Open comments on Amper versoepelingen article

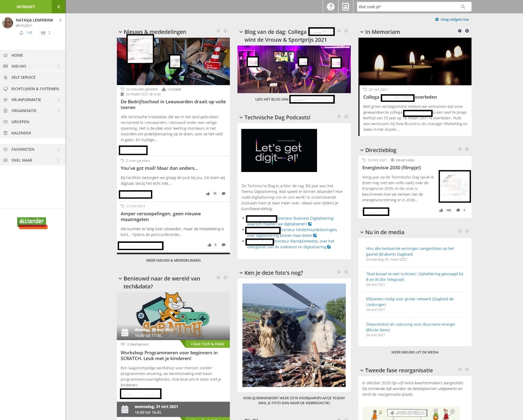click(223, 245)
